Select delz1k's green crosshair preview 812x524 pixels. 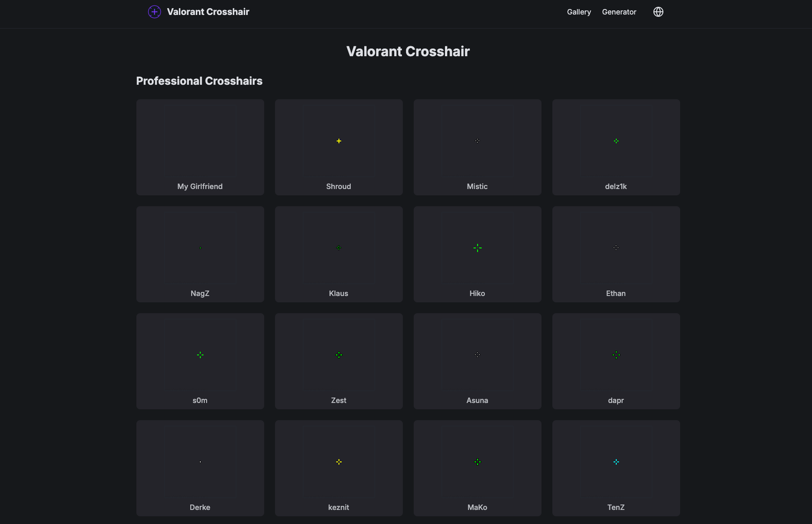click(x=616, y=141)
